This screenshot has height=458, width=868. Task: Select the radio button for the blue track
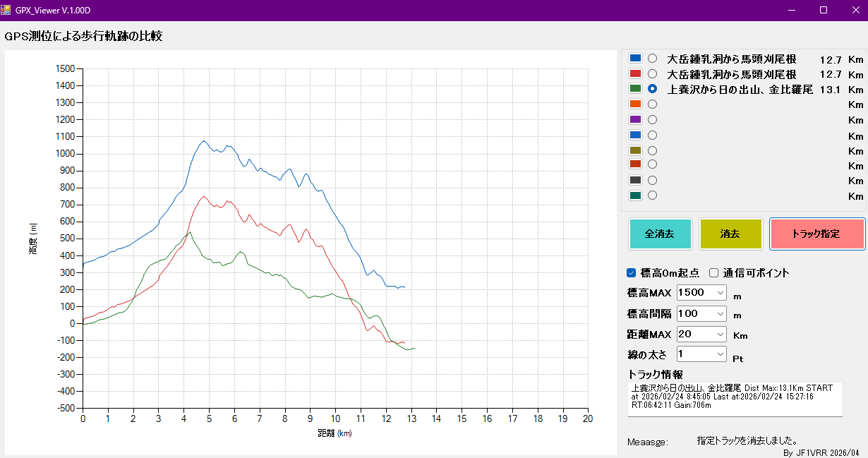click(653, 59)
